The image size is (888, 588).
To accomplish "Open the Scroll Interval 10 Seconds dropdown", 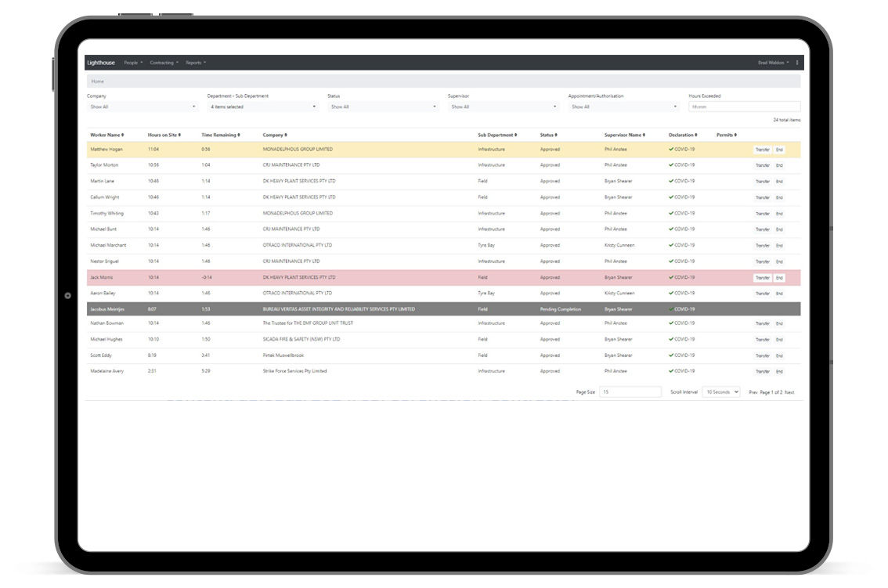I will coord(721,392).
